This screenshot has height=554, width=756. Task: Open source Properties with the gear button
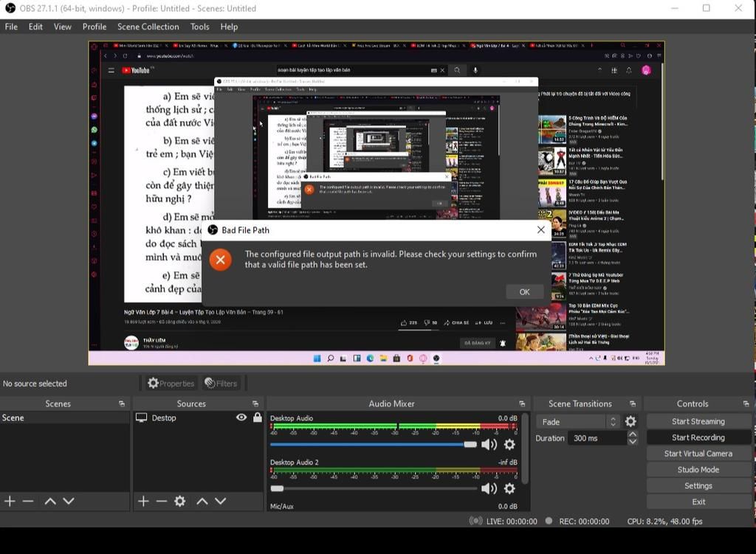171,384
